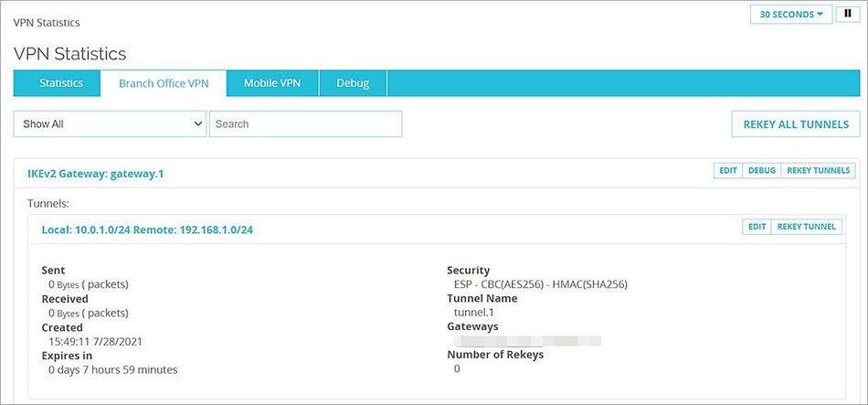Click EDIT for gateway.1

tap(727, 171)
